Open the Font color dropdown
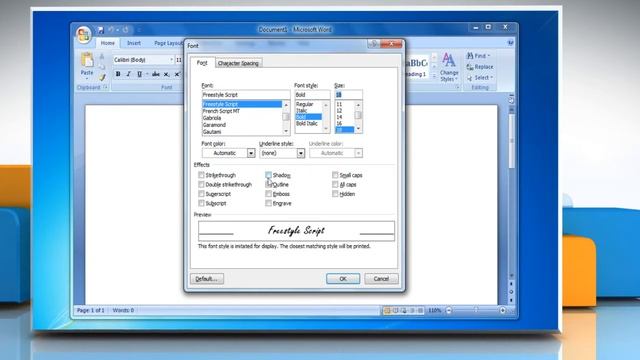 251,153
